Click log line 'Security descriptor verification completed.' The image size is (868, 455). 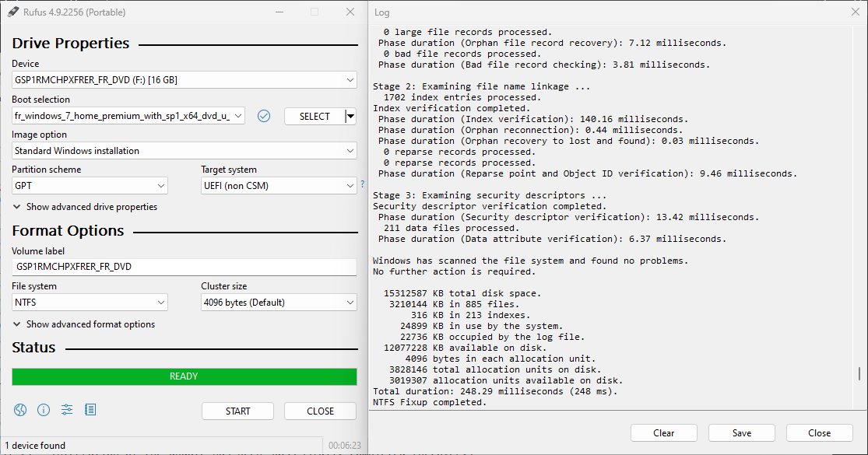(490, 207)
